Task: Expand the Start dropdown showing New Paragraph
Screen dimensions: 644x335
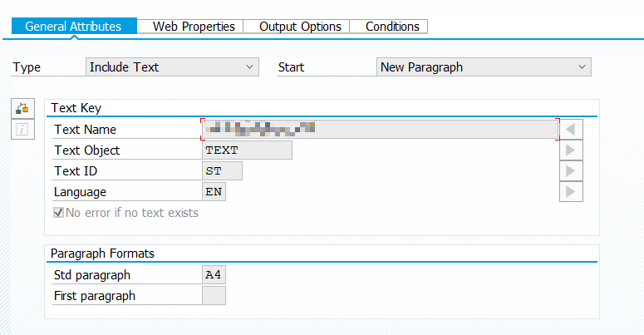Action: pos(484,67)
